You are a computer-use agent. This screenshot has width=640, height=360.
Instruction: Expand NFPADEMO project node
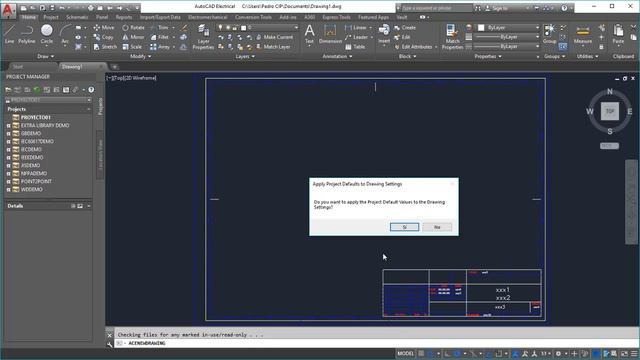tap(9, 173)
